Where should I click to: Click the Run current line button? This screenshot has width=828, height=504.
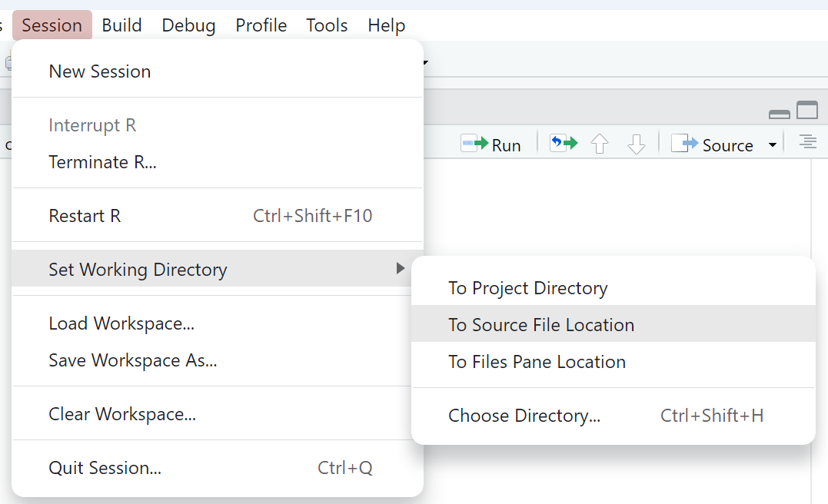click(x=490, y=144)
